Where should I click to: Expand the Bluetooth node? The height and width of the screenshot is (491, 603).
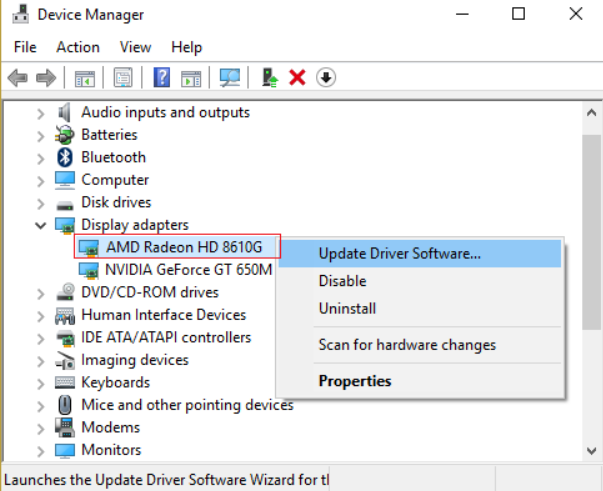point(41,158)
